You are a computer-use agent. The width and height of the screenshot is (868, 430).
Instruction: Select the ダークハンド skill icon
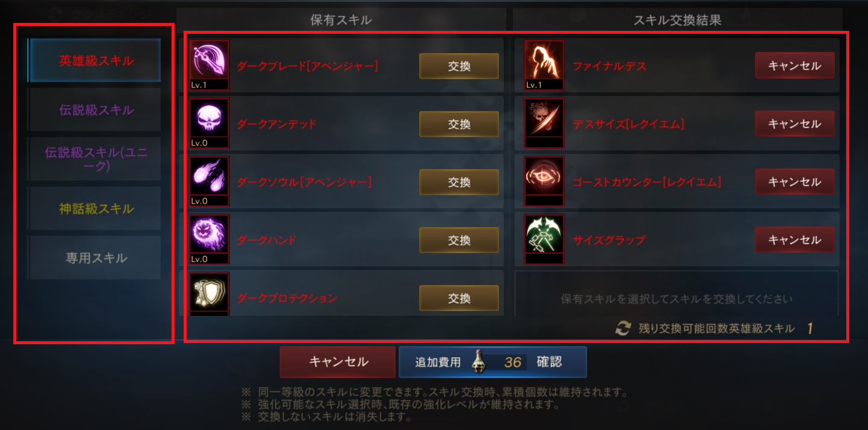(209, 239)
